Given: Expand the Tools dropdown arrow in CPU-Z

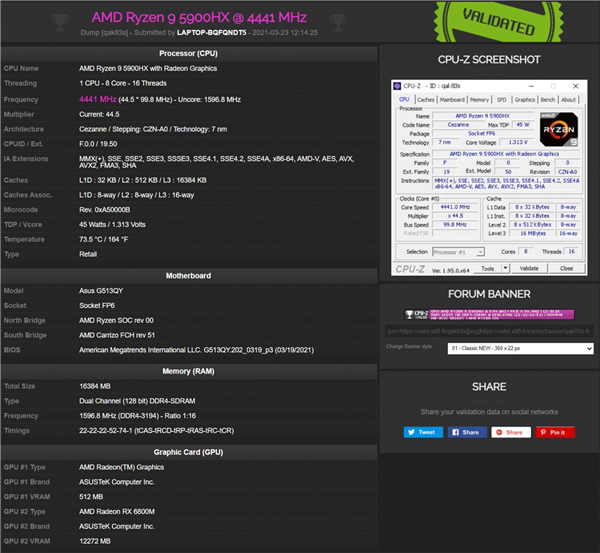Looking at the screenshot, I should click(503, 269).
